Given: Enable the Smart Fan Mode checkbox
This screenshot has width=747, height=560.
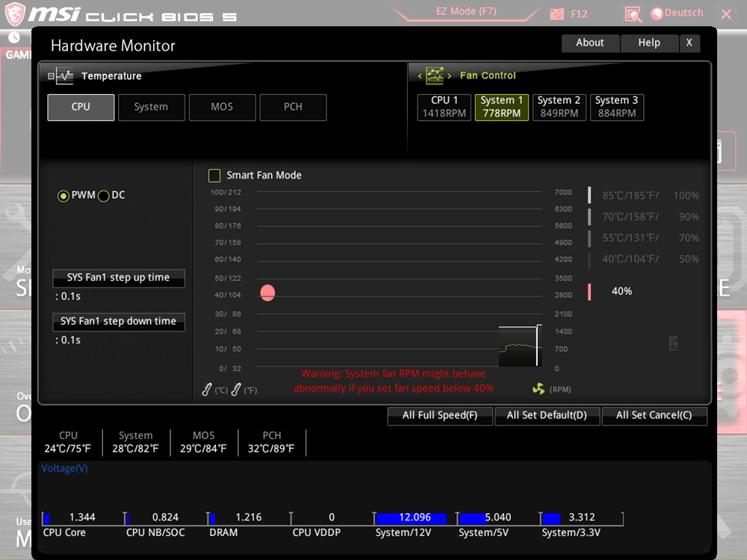Looking at the screenshot, I should pos(214,175).
